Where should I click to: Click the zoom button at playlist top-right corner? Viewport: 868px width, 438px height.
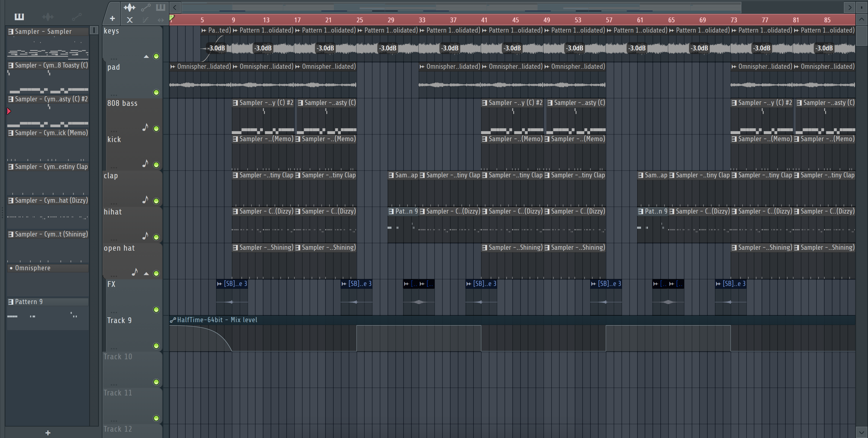coord(861,7)
